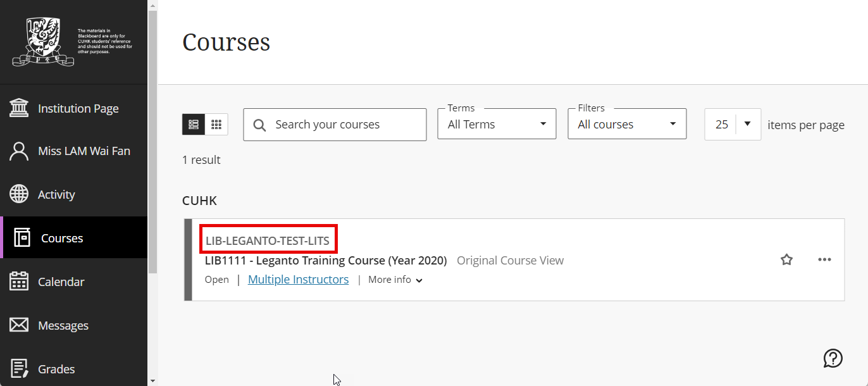The width and height of the screenshot is (868, 386).
Task: Open the course options ellipsis menu
Action: pos(824,259)
